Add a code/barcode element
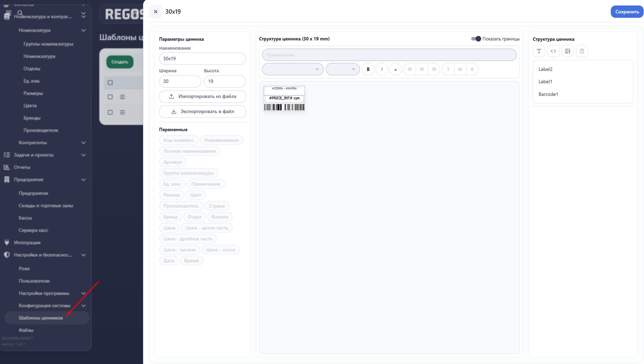The image size is (644, 364). click(553, 51)
